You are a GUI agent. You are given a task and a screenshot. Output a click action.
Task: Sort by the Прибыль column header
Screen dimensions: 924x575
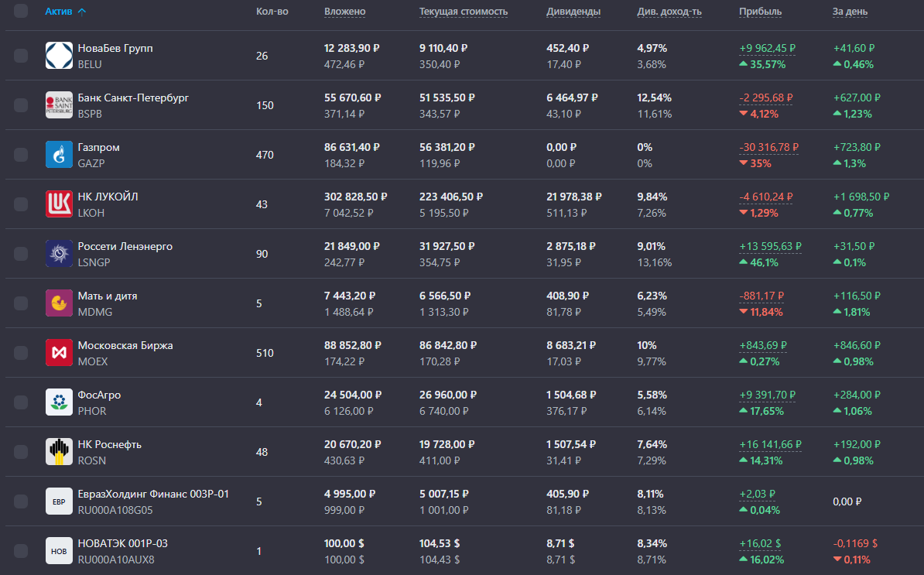[x=760, y=11]
